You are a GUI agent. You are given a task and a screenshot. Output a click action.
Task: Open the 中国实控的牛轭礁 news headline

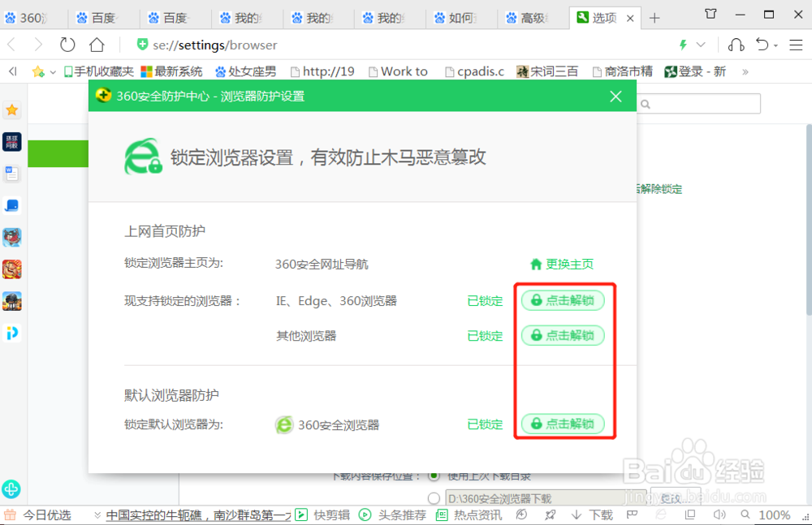(198, 515)
